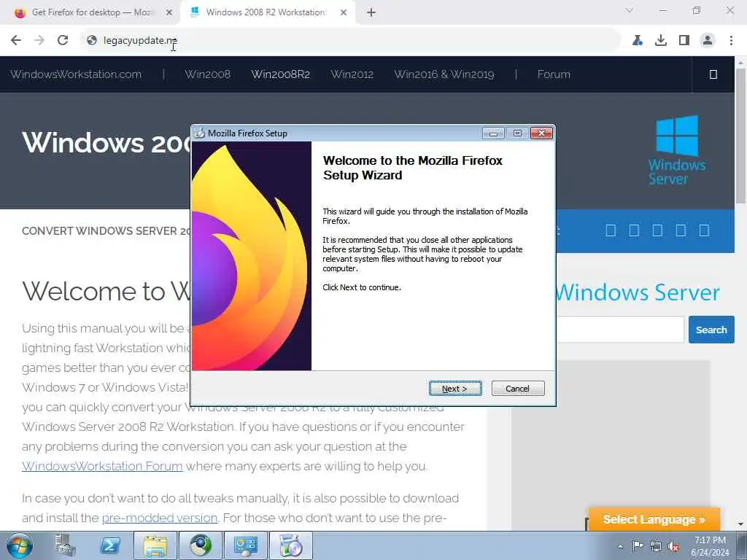Open the profile avatar menu

(708, 41)
